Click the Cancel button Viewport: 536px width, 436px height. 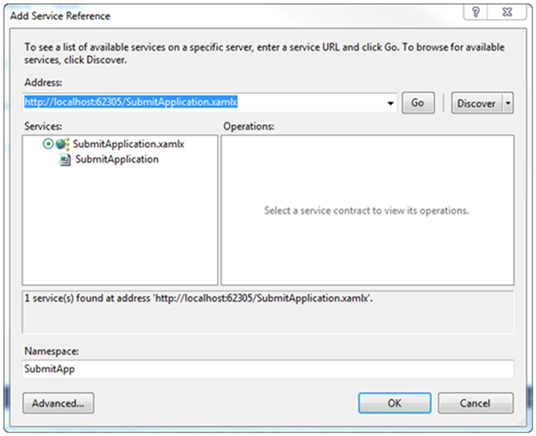click(x=475, y=403)
